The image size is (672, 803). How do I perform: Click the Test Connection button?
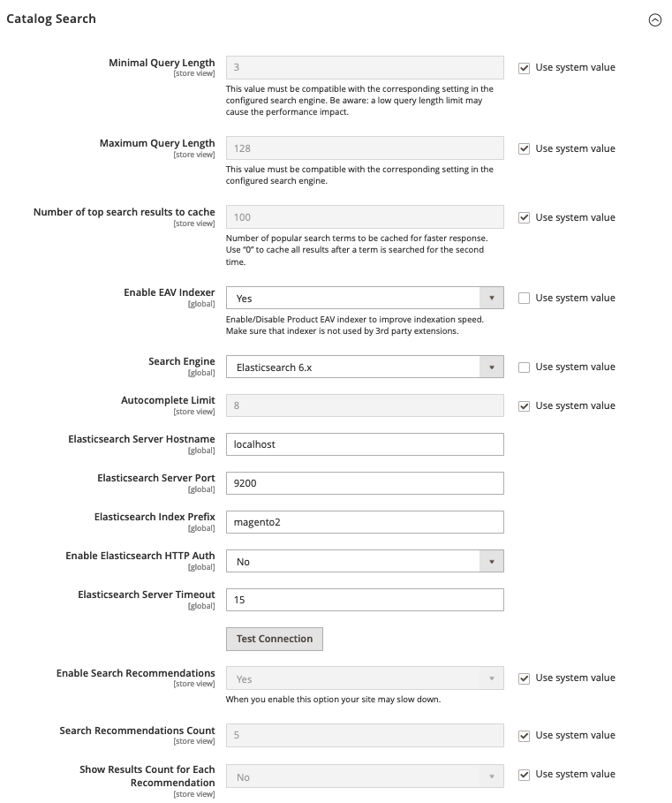pos(275,639)
